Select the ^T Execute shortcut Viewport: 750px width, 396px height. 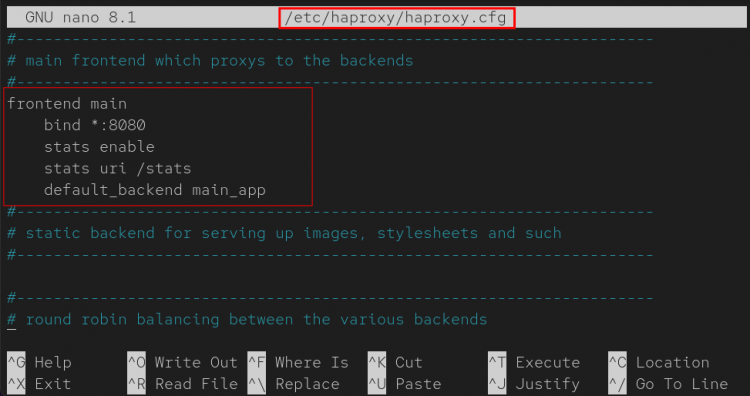coord(534,363)
